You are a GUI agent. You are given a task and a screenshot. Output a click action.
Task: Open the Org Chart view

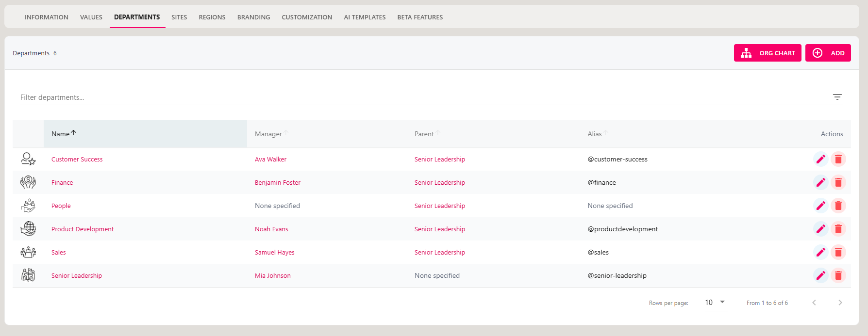tap(768, 53)
